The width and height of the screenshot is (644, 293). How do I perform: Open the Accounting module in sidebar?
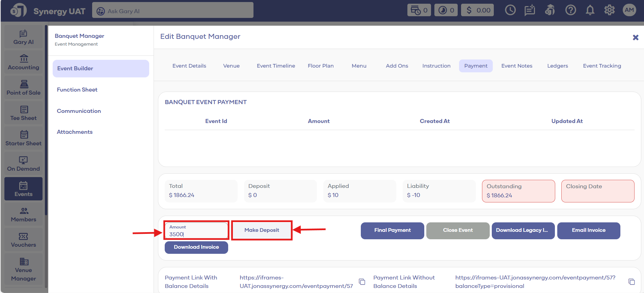[23, 63]
